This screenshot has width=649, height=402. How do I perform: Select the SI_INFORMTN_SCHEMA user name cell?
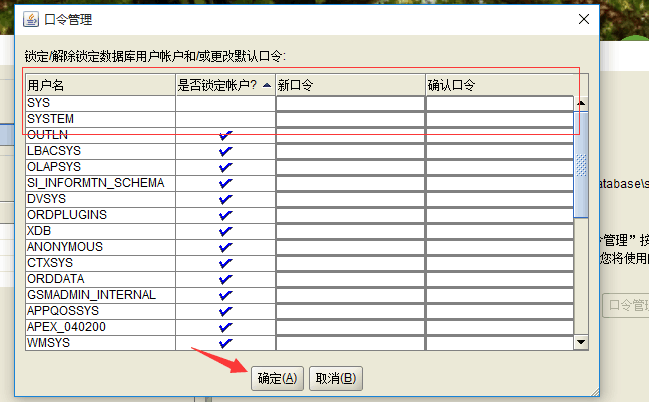(101, 183)
